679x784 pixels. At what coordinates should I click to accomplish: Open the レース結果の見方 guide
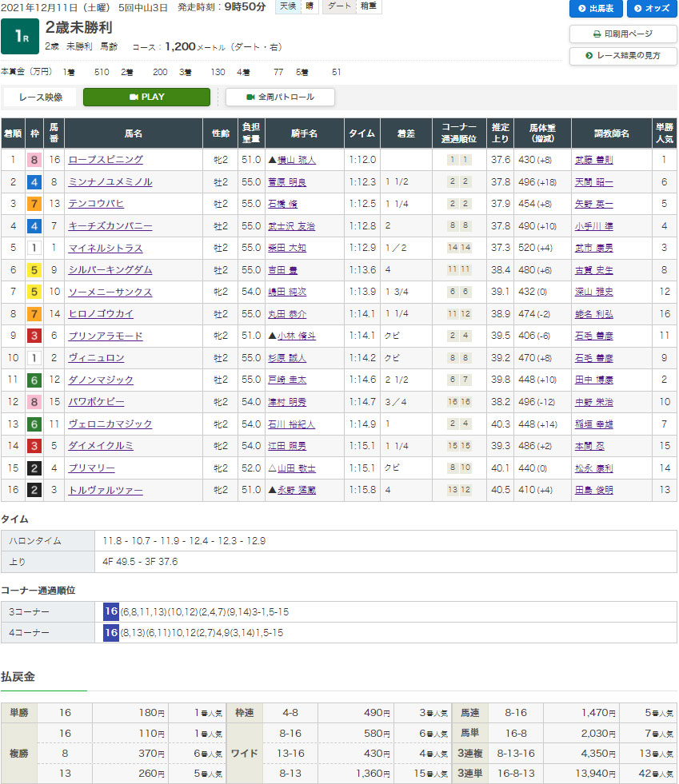click(x=623, y=56)
